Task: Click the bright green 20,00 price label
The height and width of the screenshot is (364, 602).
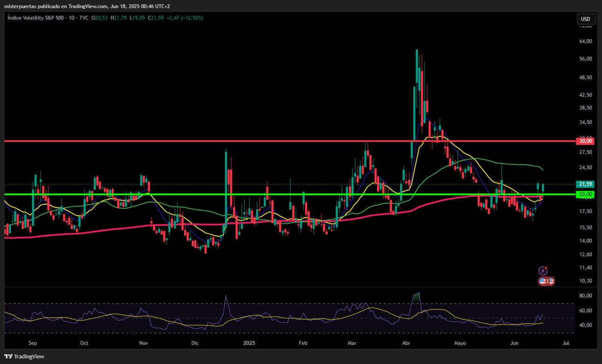Action: (x=585, y=194)
